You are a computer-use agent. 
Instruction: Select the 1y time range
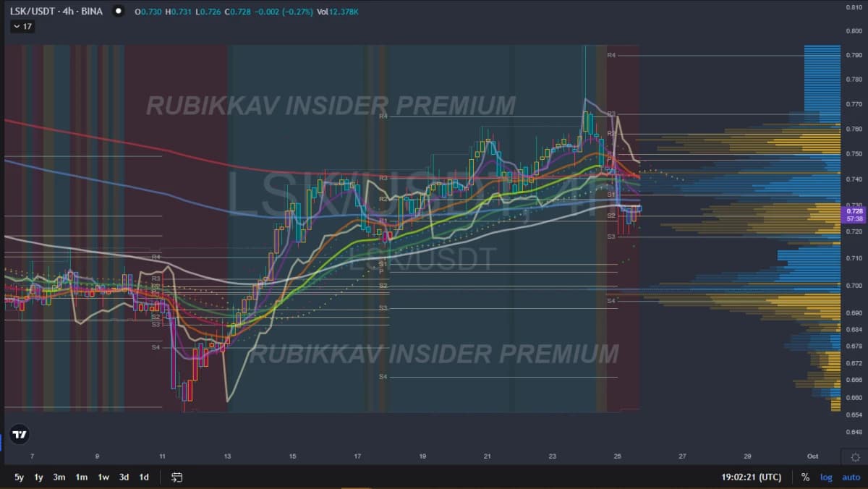[38, 477]
